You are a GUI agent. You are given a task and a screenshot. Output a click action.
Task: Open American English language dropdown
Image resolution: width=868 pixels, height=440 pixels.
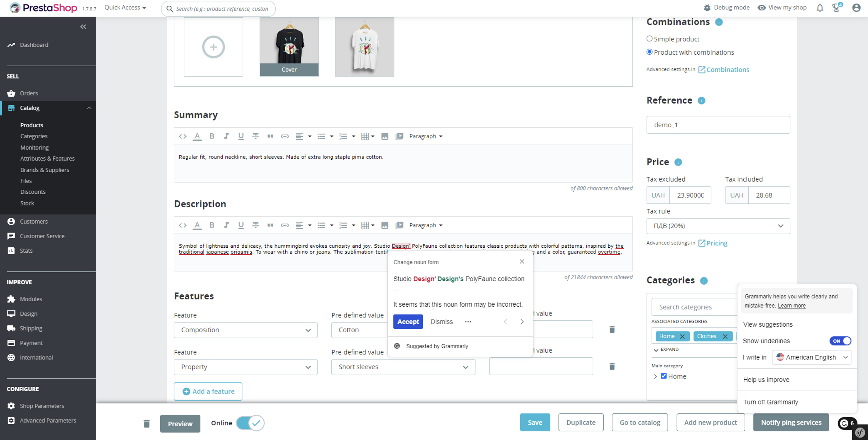[x=812, y=357]
